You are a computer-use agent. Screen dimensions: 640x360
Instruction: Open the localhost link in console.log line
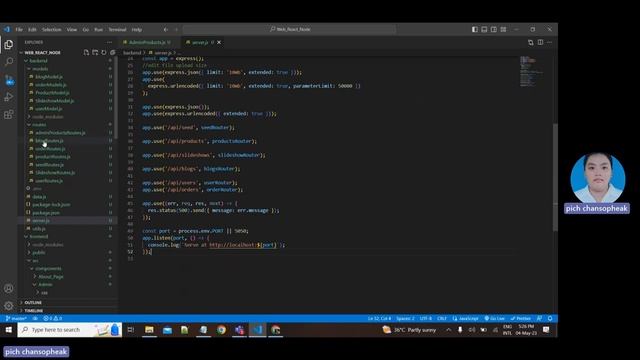tap(243, 245)
